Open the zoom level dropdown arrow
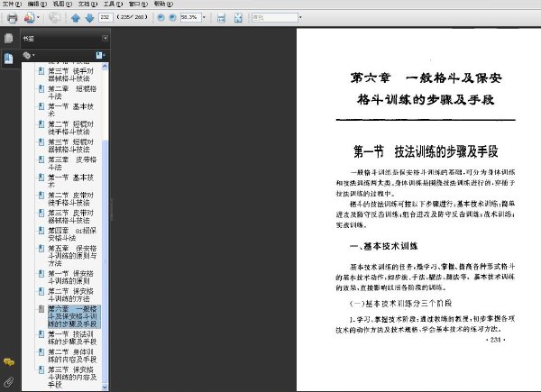The width and height of the screenshot is (541, 392). pos(204,17)
